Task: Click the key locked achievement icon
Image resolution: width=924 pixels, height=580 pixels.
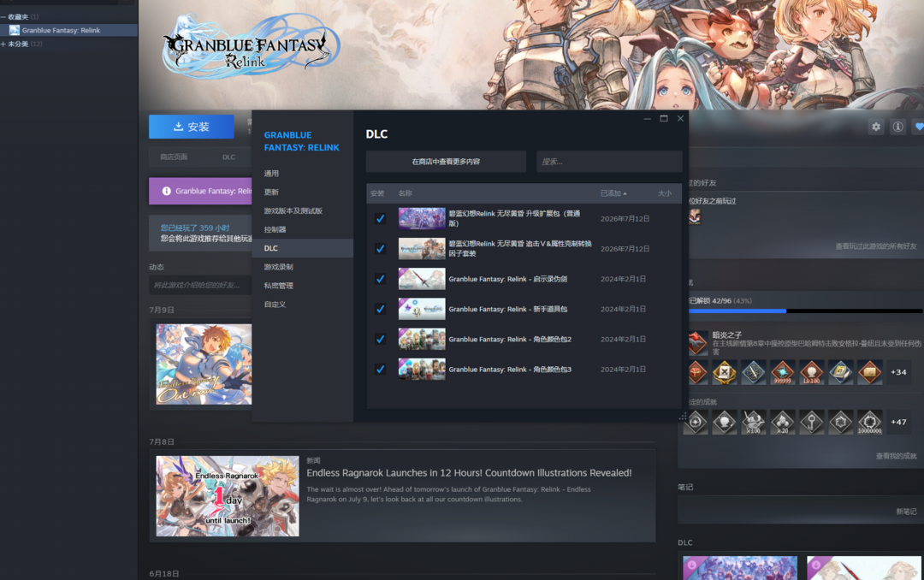Action: pos(811,422)
